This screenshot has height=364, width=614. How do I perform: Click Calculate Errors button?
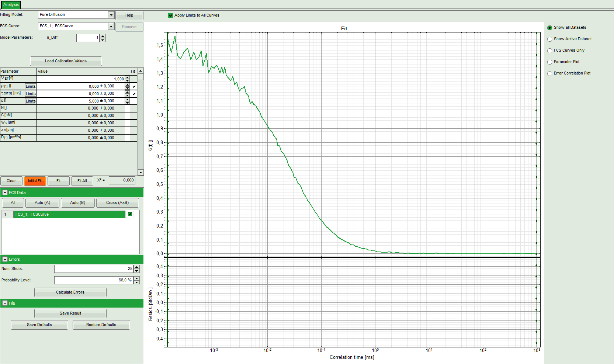point(70,292)
